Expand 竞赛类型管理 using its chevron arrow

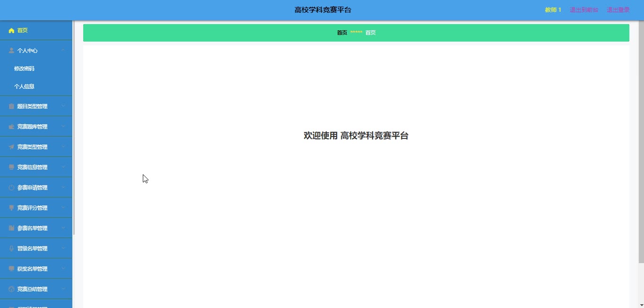coord(63,147)
